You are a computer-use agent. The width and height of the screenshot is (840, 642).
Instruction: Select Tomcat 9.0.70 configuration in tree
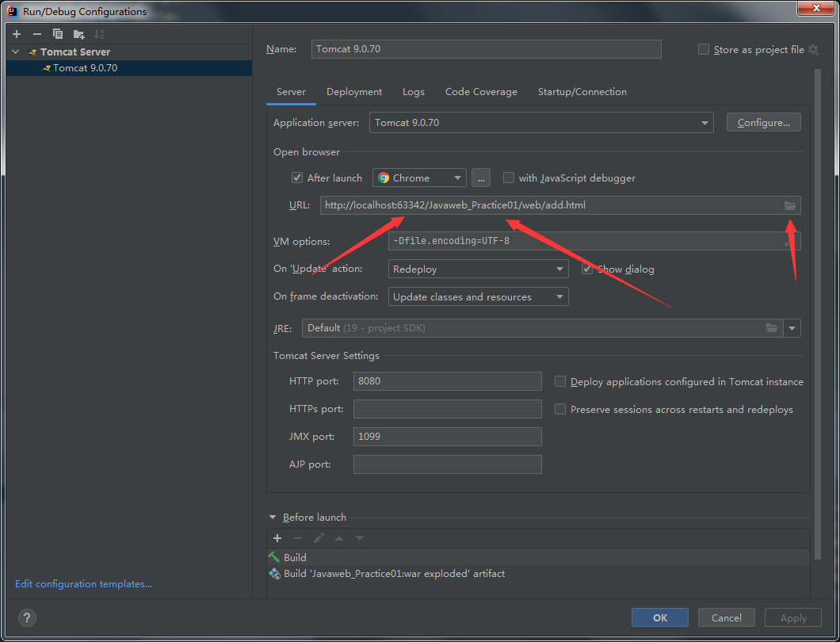point(128,68)
